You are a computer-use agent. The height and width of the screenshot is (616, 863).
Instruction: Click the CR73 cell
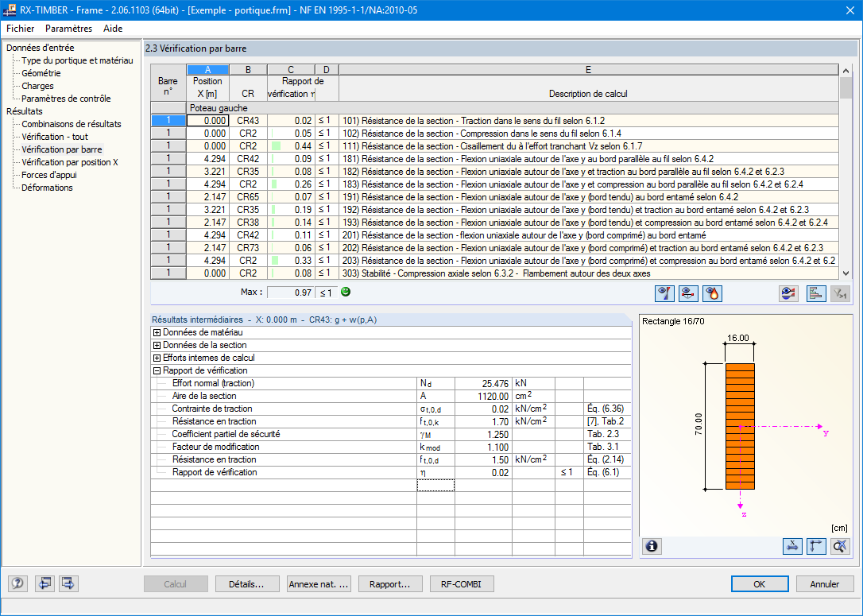point(248,248)
